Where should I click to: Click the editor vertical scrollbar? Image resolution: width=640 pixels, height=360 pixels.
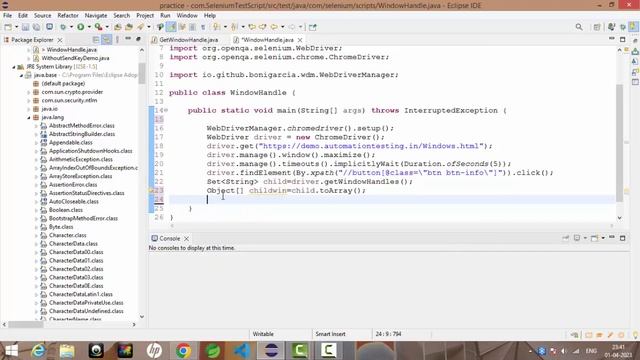620,143
